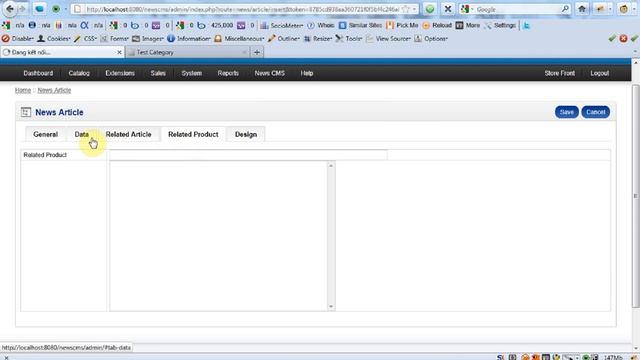Switch to the General tab

point(46,134)
